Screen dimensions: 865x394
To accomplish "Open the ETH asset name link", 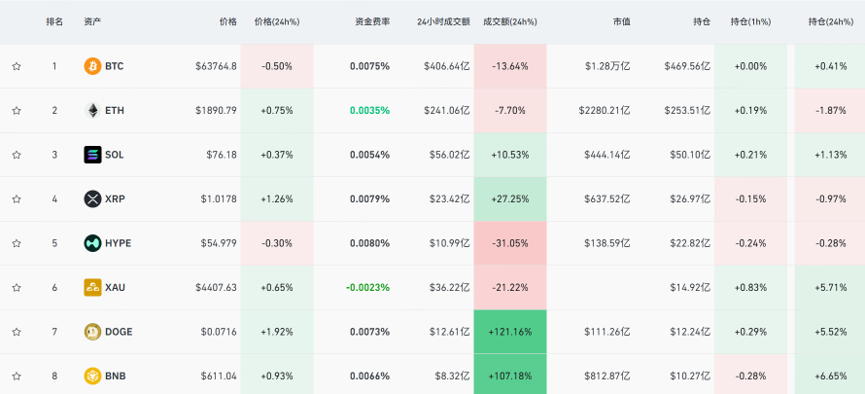I will pyautogui.click(x=115, y=110).
